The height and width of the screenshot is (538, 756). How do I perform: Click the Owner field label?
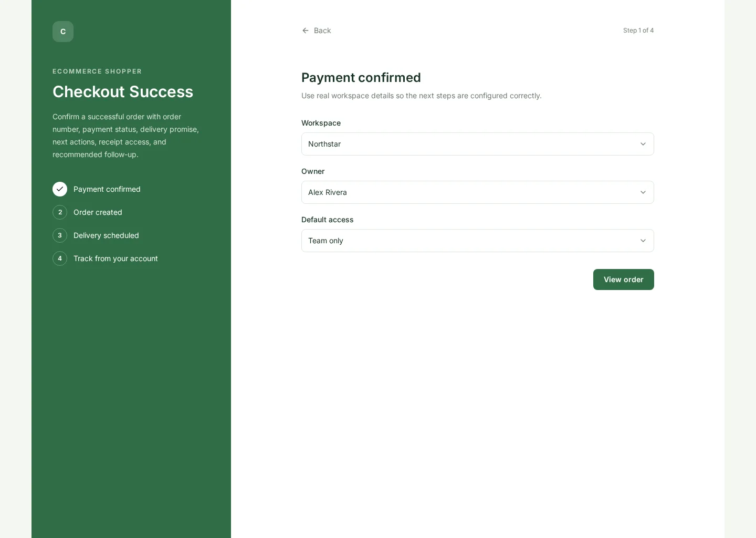(313, 171)
